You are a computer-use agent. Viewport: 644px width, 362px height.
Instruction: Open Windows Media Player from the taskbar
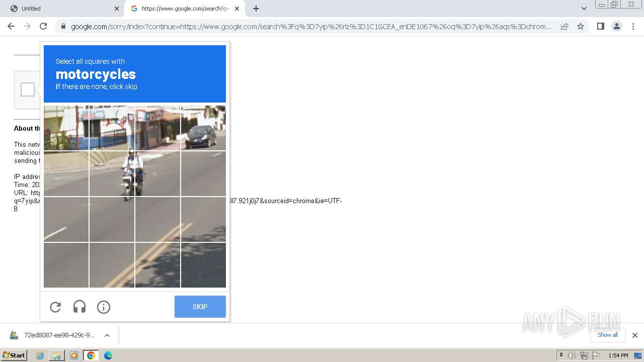[x=74, y=355]
